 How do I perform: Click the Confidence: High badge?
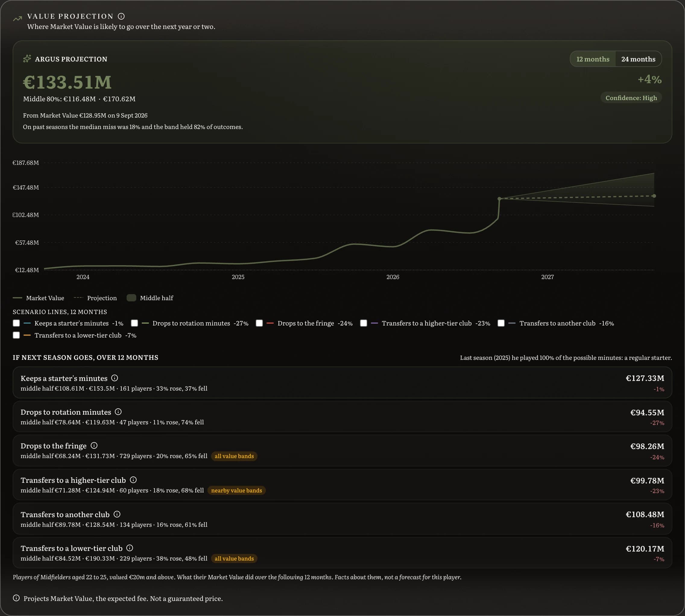coord(631,98)
